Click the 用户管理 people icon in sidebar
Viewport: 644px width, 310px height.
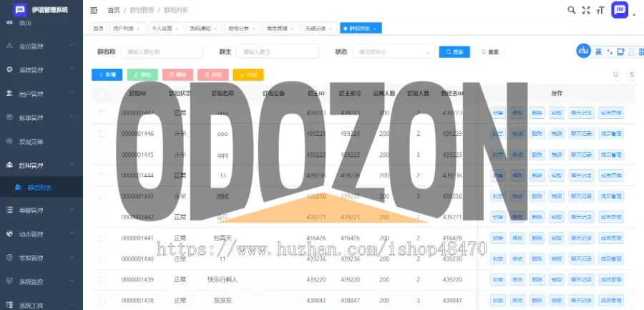9,93
